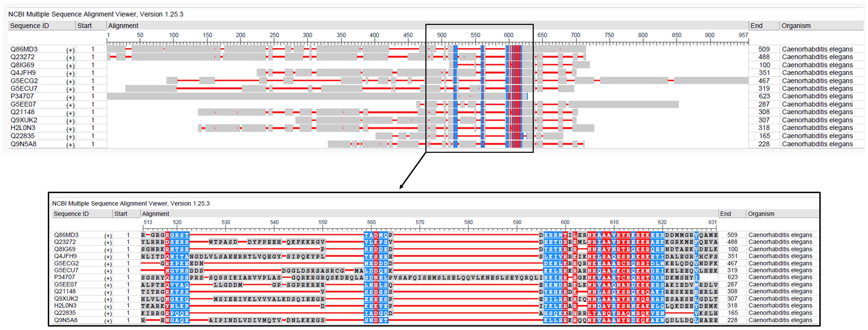This screenshot has width=868, height=330.
Task: Click the Sequence ID column header in top viewer
Action: pyautogui.click(x=30, y=26)
